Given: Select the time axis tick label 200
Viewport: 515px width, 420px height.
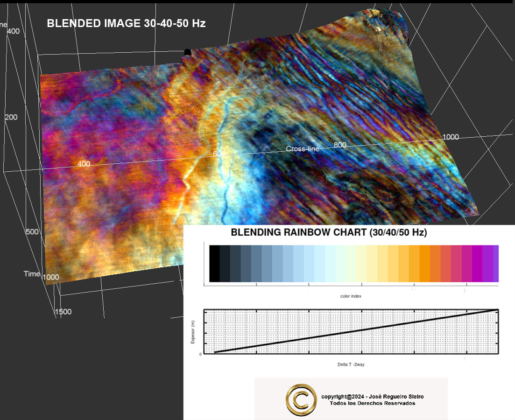Looking at the screenshot, I should [x=11, y=117].
